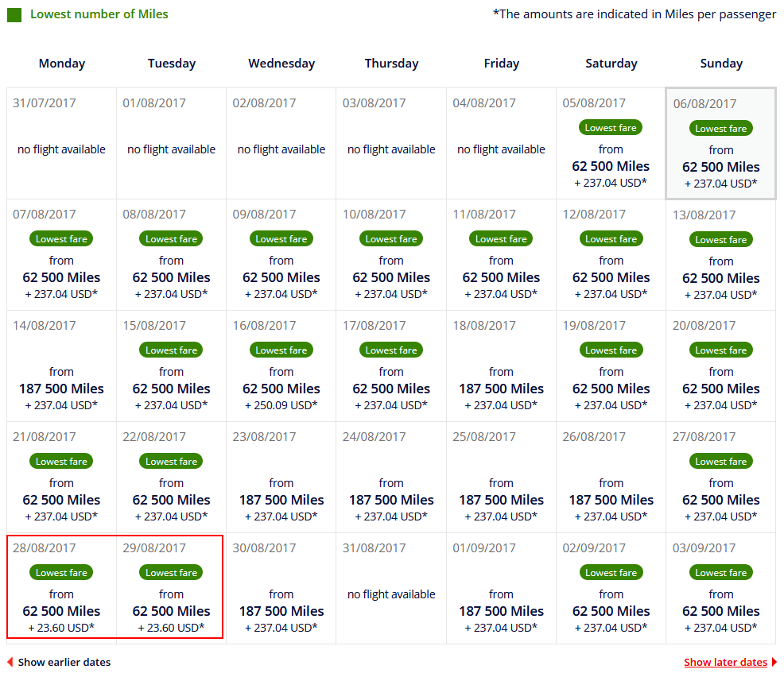784x677 pixels.
Task: Choose the 15/08/2017 fare cell
Action: [x=172, y=366]
